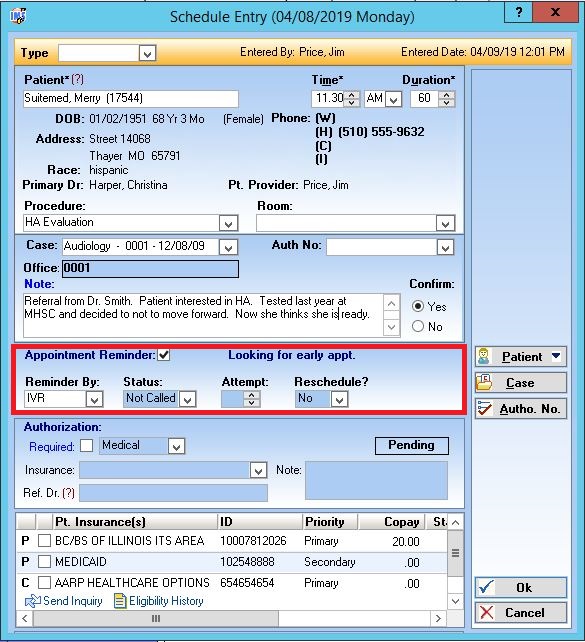Select the Confirm No radio button
The width and height of the screenshot is (585, 642).
pyautogui.click(x=418, y=326)
